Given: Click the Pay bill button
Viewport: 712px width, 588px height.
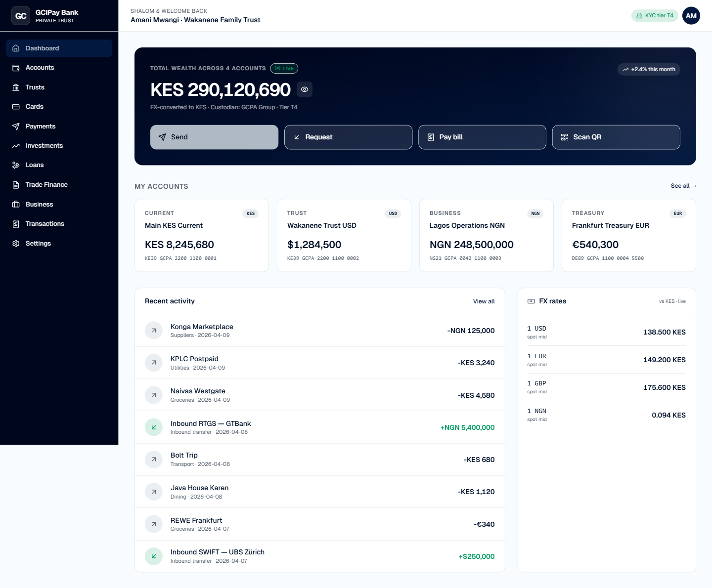Looking at the screenshot, I should click(x=482, y=137).
